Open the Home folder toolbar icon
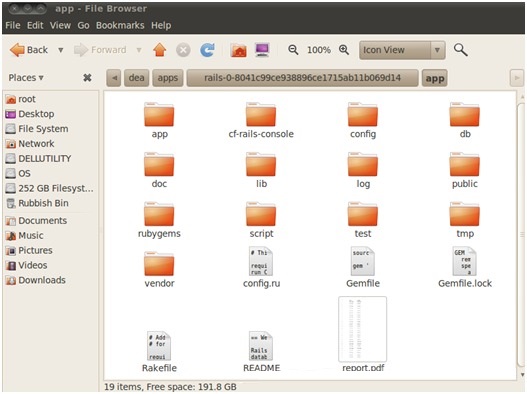The image size is (527, 394). pos(239,50)
